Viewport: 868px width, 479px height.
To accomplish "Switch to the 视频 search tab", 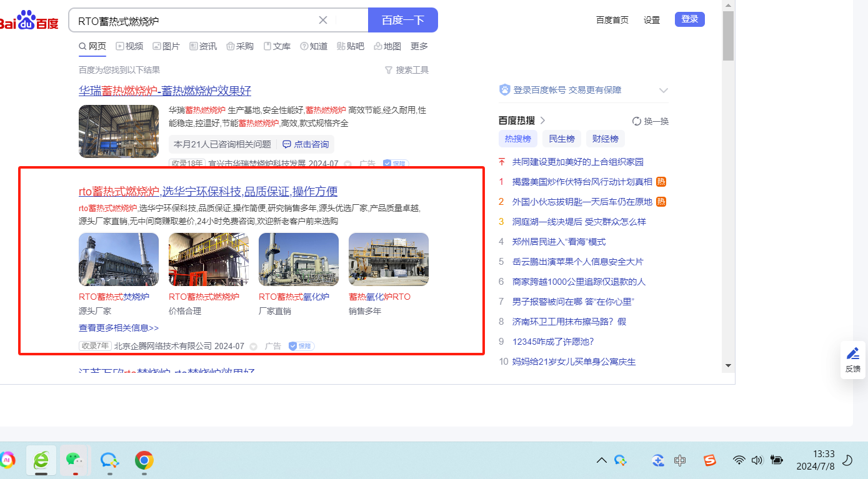I will 129,46.
